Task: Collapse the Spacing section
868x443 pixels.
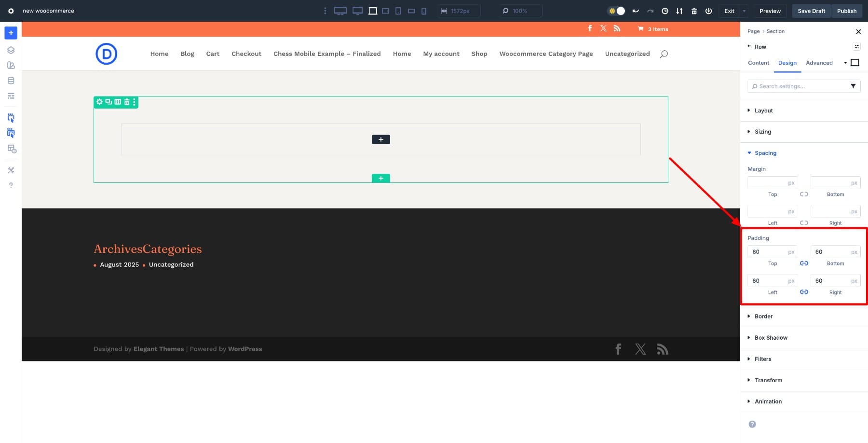Action: tap(766, 153)
